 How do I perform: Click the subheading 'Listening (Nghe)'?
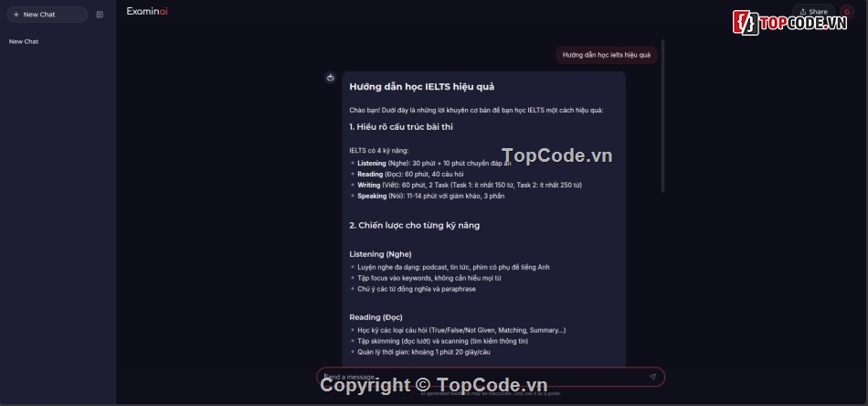coord(380,254)
